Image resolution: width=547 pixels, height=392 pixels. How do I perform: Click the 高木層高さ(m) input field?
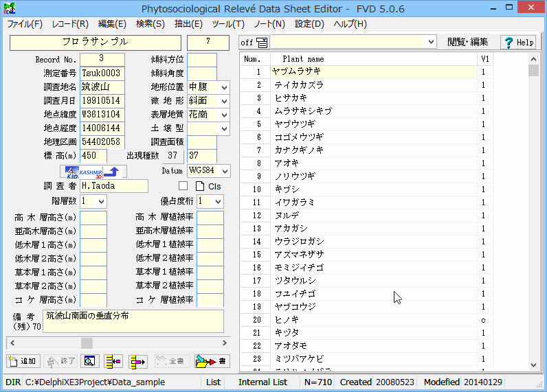point(93,218)
